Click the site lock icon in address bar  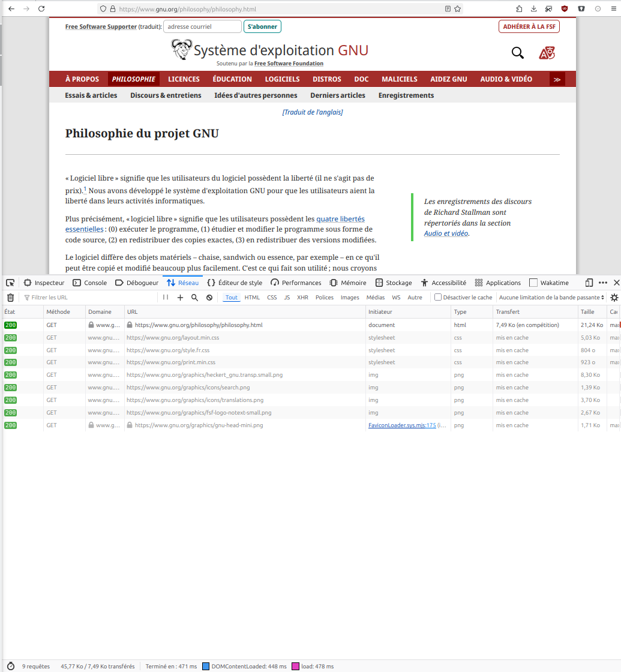113,8
